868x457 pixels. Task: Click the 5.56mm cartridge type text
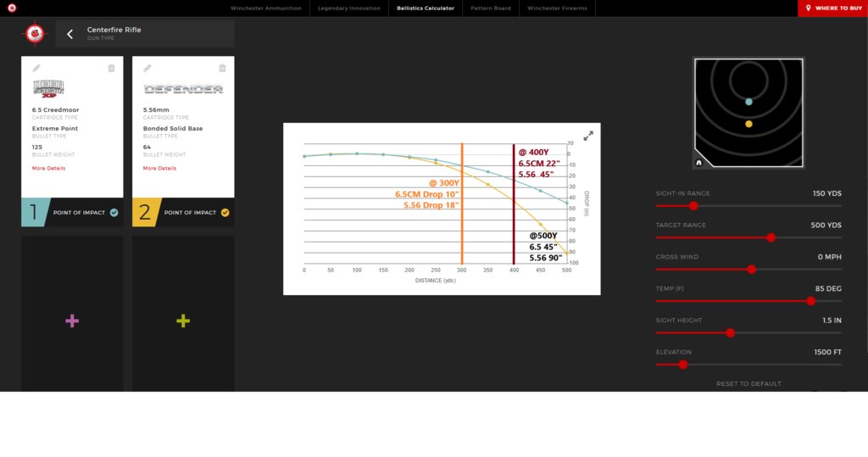[156, 110]
